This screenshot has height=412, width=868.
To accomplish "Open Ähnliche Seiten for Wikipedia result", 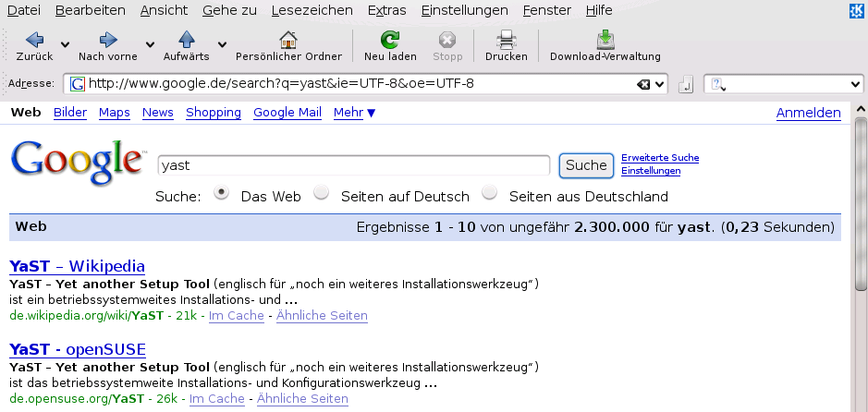I will click(322, 316).
